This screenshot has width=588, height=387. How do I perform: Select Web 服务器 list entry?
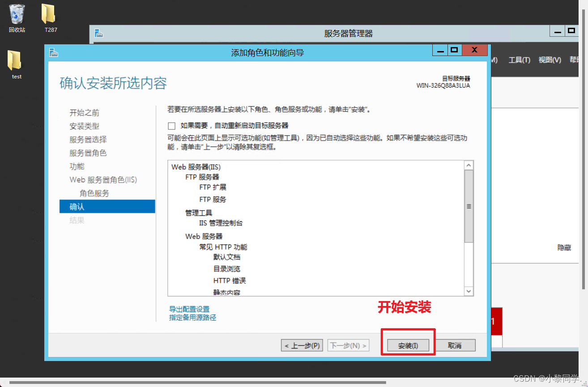[x=204, y=236]
